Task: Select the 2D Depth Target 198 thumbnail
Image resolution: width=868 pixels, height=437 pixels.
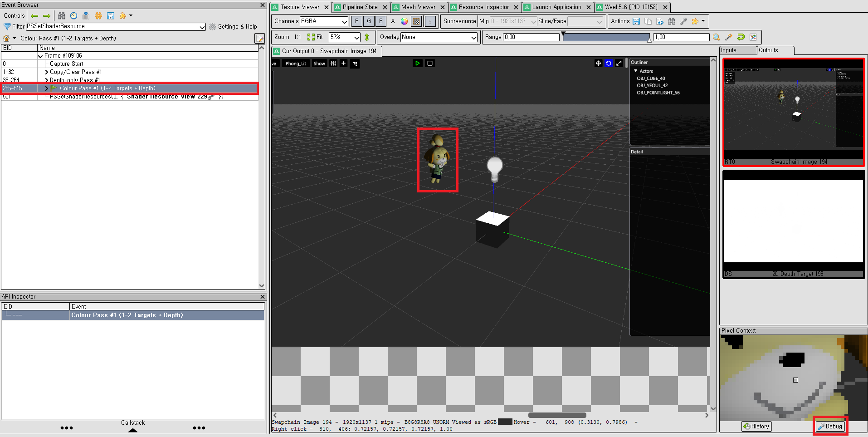Action: pos(794,224)
